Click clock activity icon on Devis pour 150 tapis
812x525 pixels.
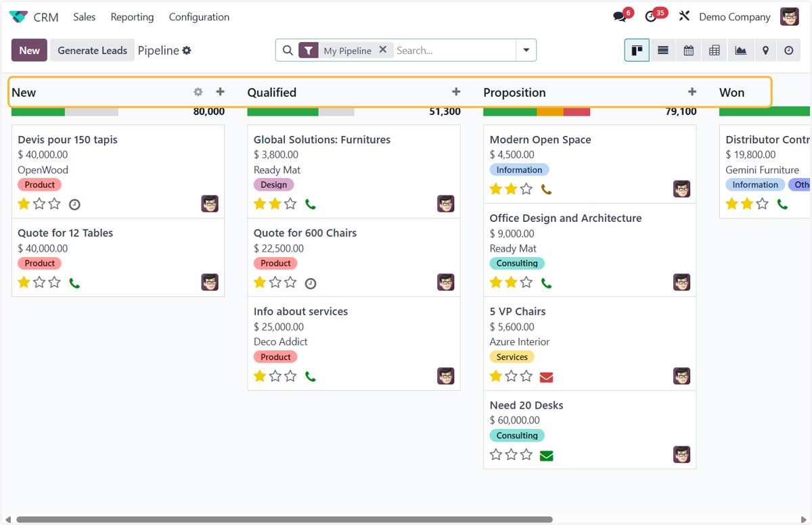coord(75,204)
